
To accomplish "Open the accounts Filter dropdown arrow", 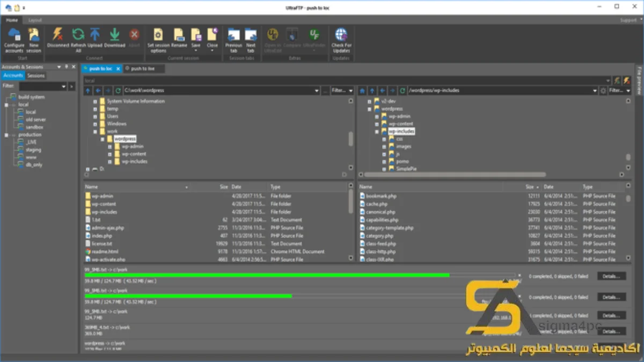I will tap(63, 86).
